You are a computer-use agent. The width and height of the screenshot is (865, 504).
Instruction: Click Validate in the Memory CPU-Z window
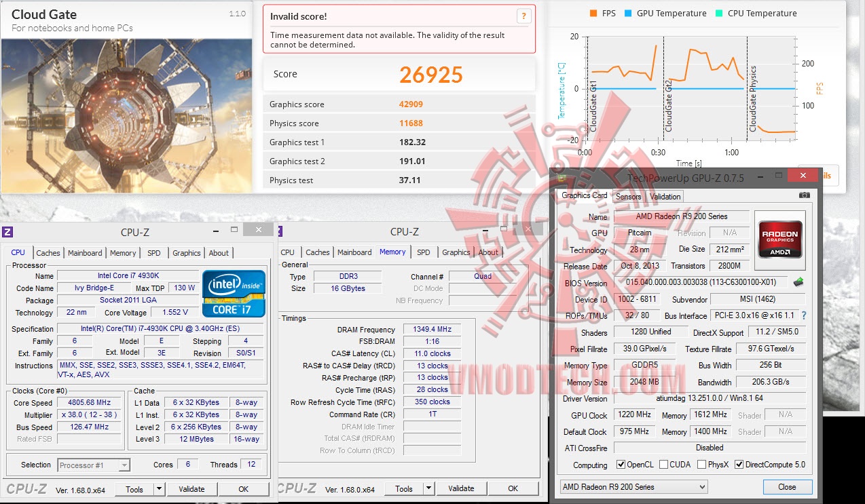point(461,488)
